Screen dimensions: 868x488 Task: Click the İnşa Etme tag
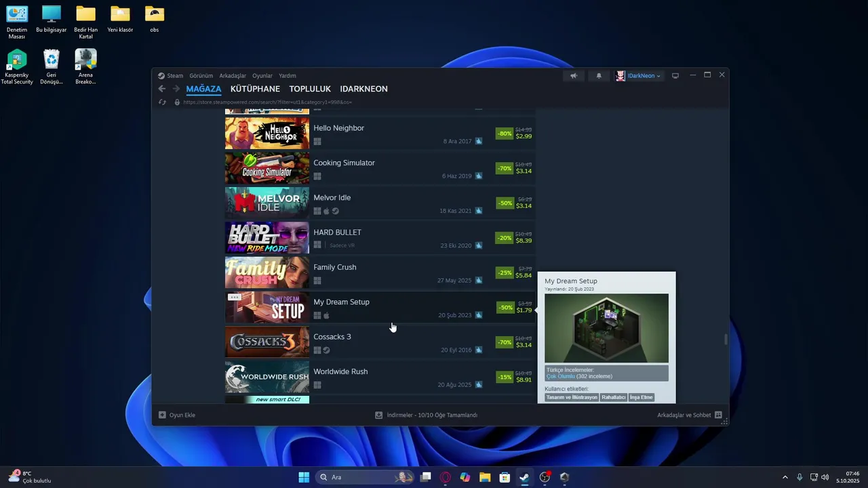(642, 397)
